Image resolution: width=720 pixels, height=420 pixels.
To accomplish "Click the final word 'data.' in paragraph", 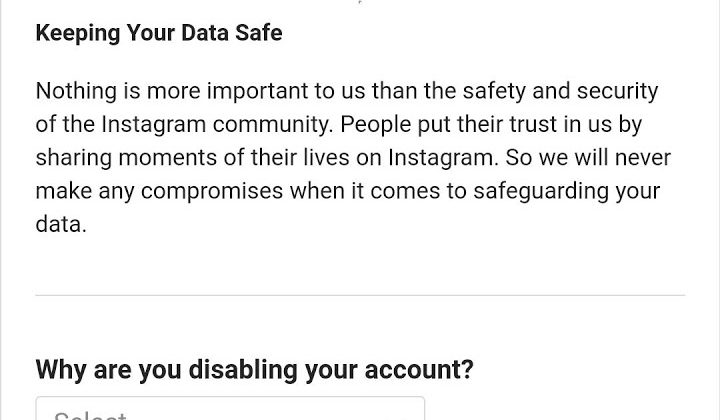I will click(61, 224).
